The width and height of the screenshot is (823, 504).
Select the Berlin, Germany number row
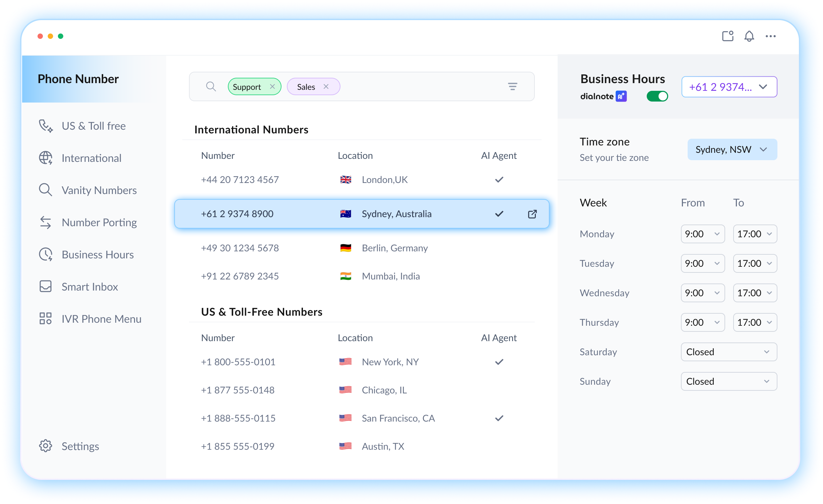coord(361,248)
